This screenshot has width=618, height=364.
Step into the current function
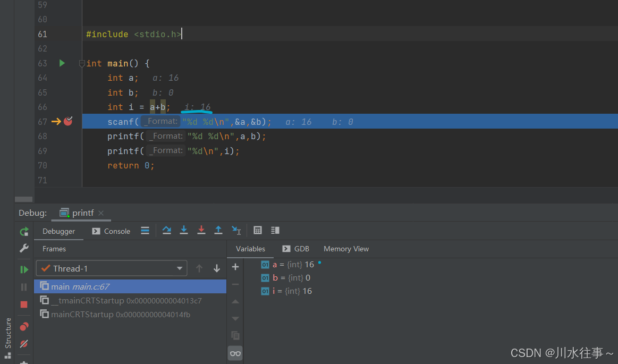(184, 230)
